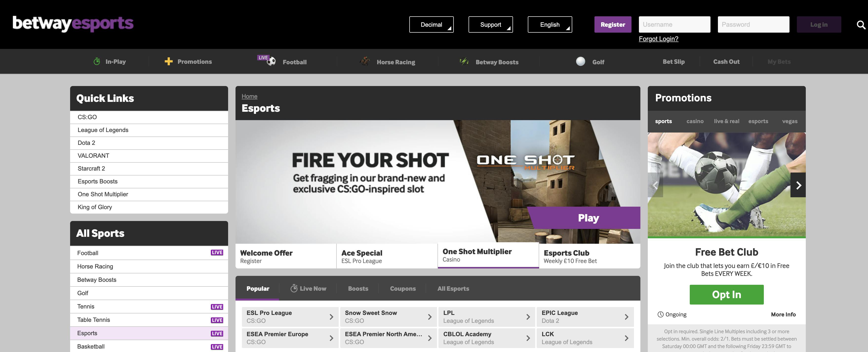The width and height of the screenshot is (868, 352).
Task: Click the yellow plus Promotions icon
Action: 168,61
